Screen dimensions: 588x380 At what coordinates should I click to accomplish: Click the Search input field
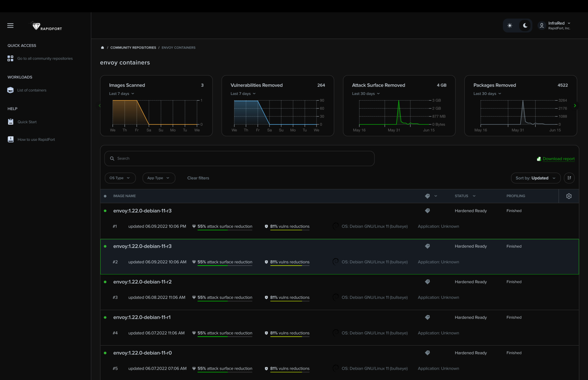click(239, 158)
